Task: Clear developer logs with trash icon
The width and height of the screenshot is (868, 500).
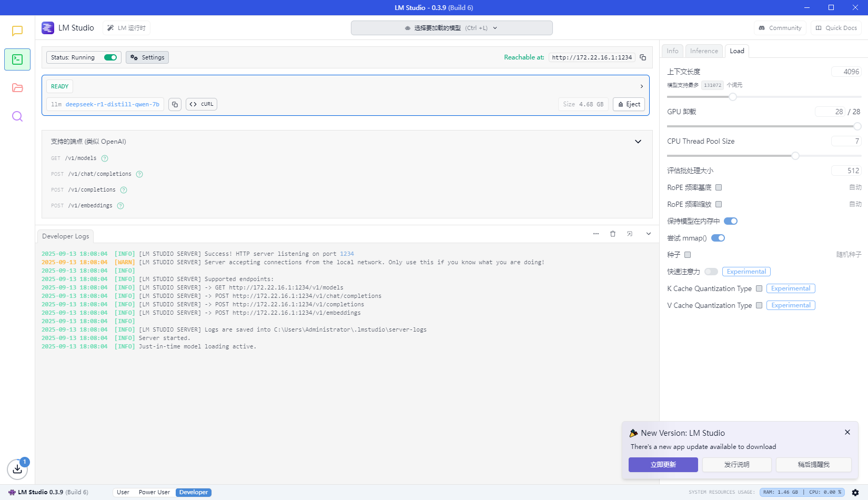Action: [613, 234]
